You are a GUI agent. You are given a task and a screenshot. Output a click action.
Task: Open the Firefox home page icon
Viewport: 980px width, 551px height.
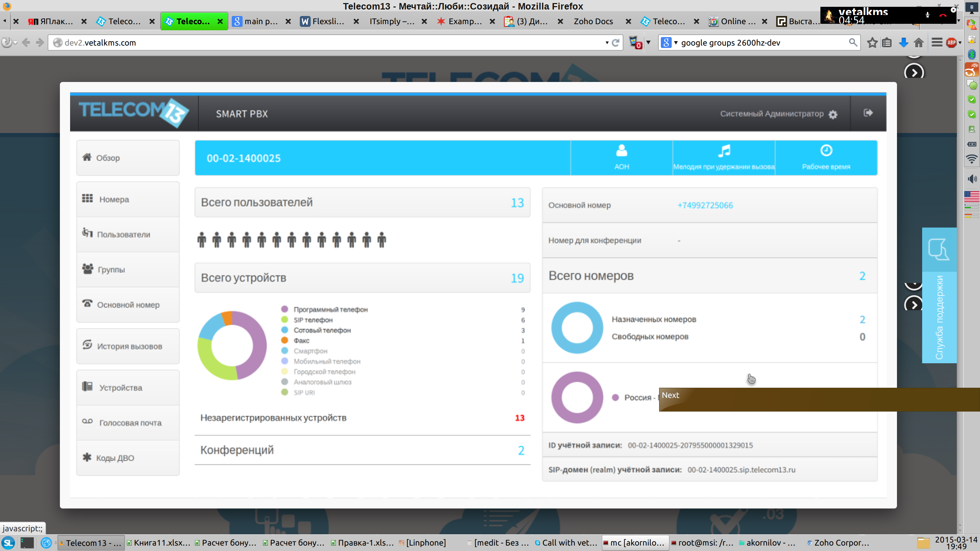919,43
